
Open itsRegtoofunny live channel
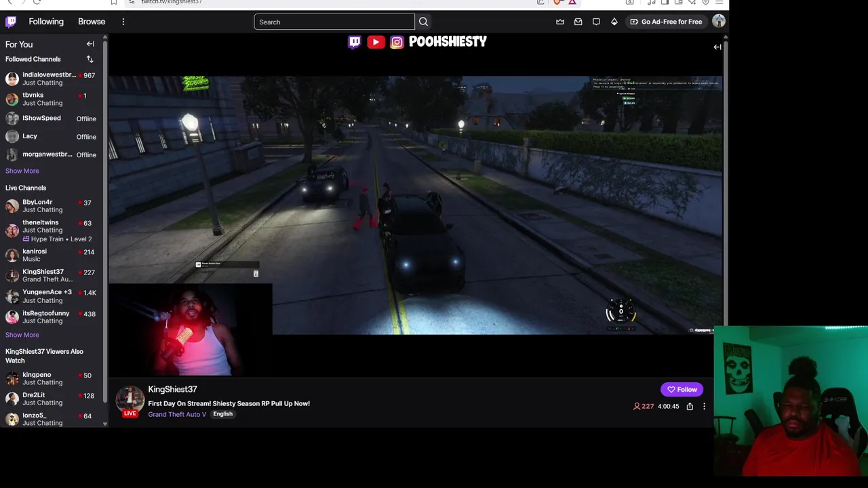52,317
